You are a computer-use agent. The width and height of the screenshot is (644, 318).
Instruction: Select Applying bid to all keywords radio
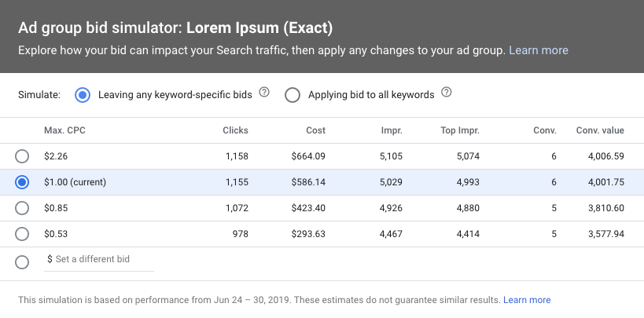pos(293,95)
